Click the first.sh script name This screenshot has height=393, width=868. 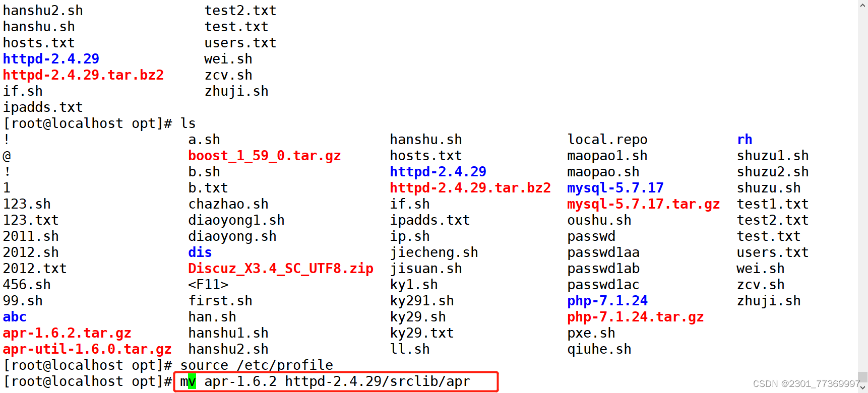[x=220, y=301]
